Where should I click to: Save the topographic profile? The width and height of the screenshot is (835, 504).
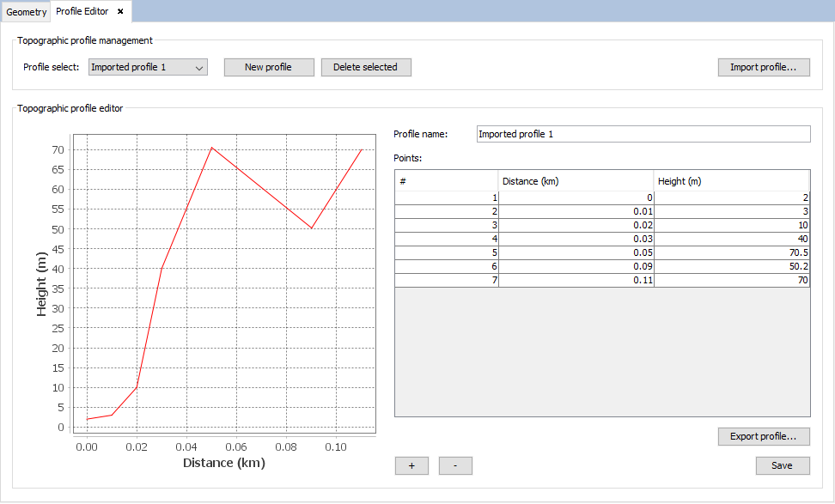[782, 465]
